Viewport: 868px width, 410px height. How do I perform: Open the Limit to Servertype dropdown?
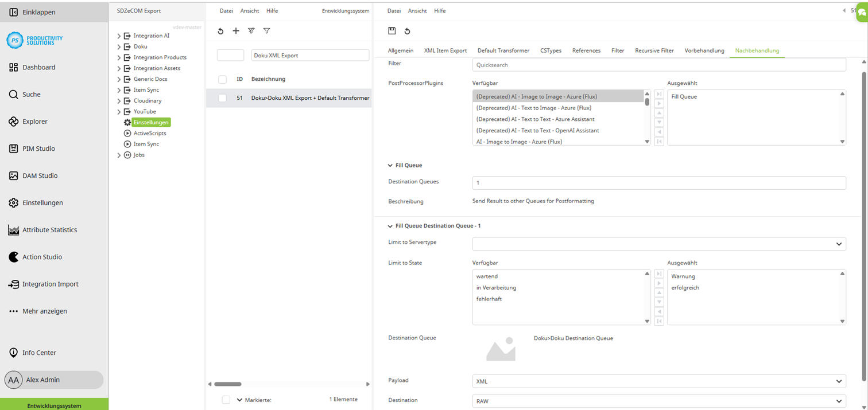coord(659,244)
